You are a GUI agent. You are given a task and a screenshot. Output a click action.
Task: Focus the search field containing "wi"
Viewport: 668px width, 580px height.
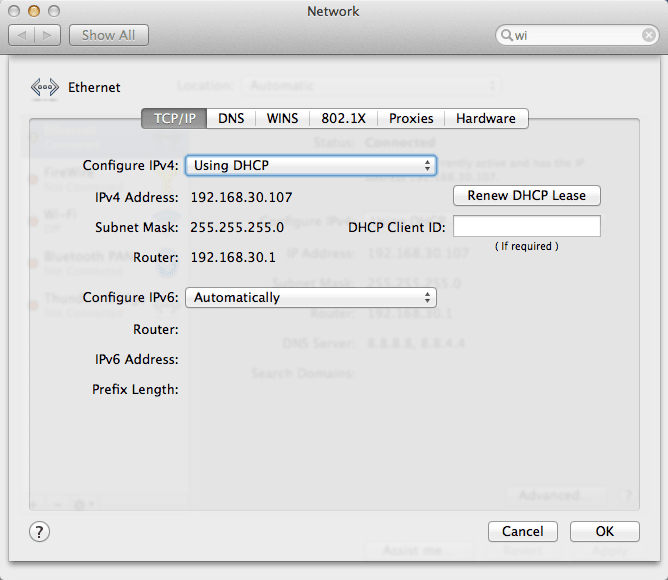coord(575,35)
